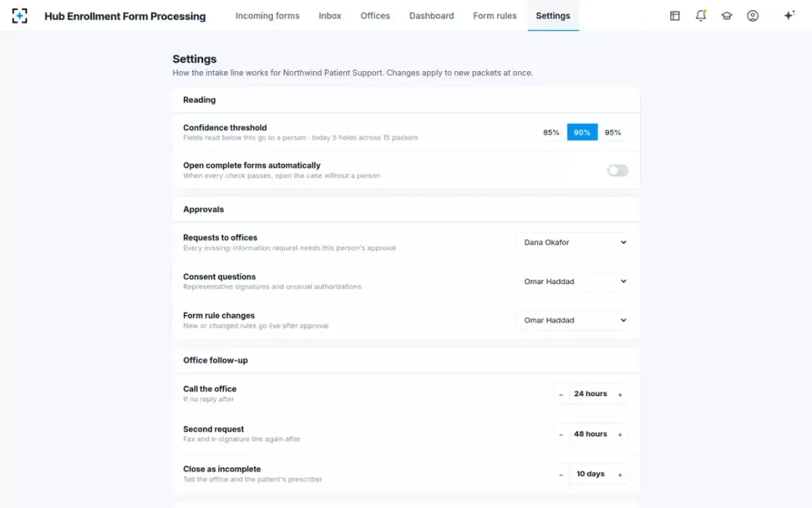Click the Confidence threshold label
This screenshot has height=508, width=812.
(225, 127)
